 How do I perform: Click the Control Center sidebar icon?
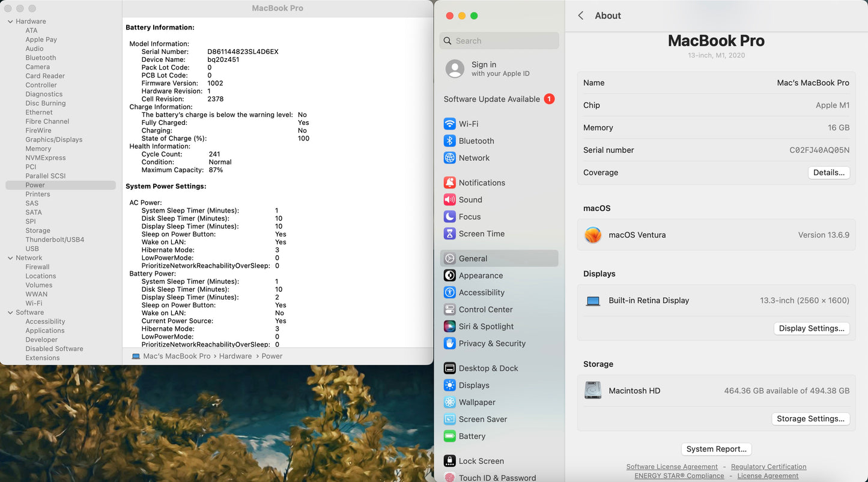point(449,310)
